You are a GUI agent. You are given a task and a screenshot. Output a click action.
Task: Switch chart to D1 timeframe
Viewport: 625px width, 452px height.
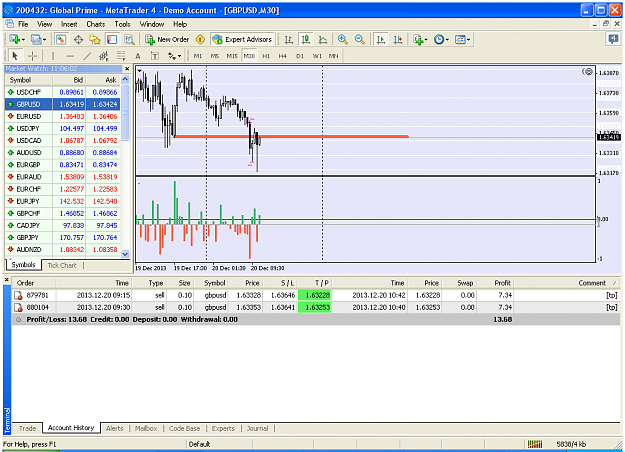tap(300, 56)
